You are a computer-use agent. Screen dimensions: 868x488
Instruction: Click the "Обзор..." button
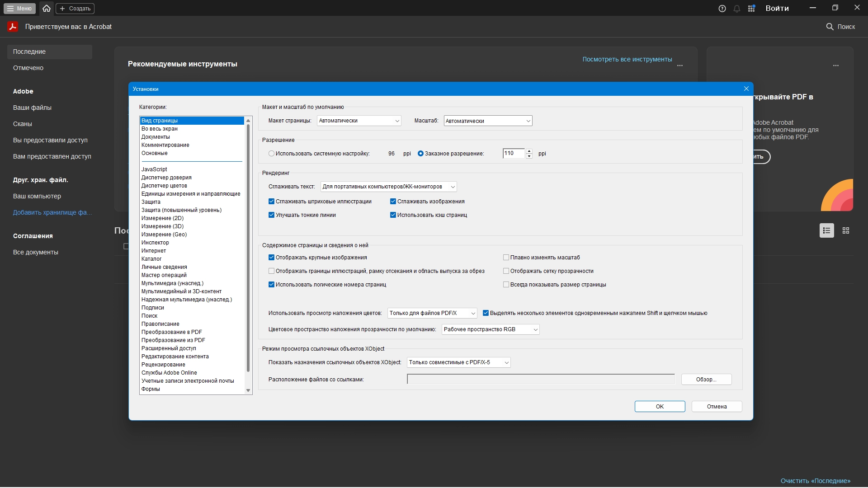point(706,380)
